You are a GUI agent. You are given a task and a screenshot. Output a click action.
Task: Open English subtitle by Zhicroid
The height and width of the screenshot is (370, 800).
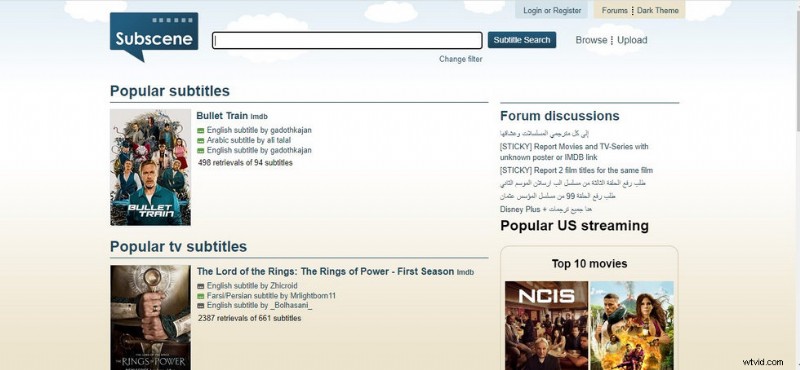(x=252, y=286)
